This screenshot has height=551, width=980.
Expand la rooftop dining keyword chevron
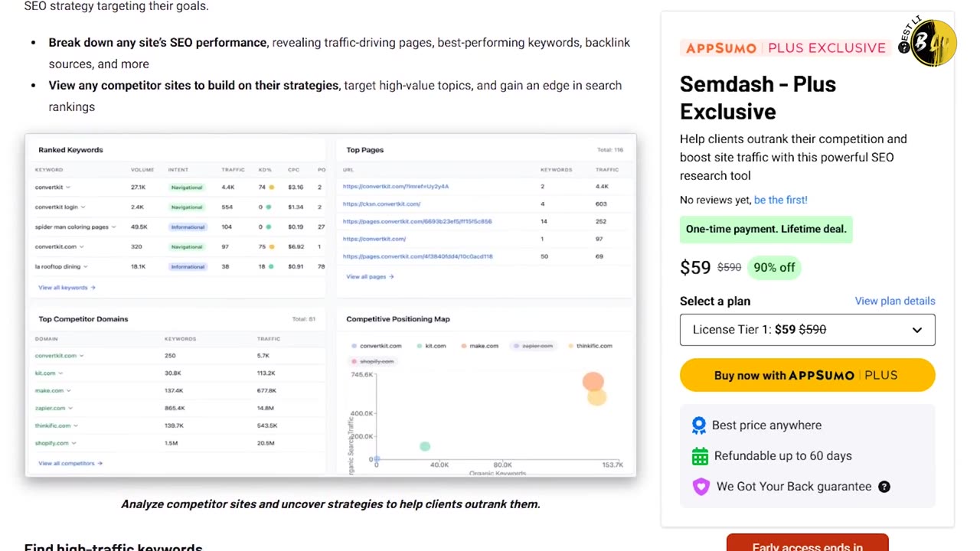point(86,267)
